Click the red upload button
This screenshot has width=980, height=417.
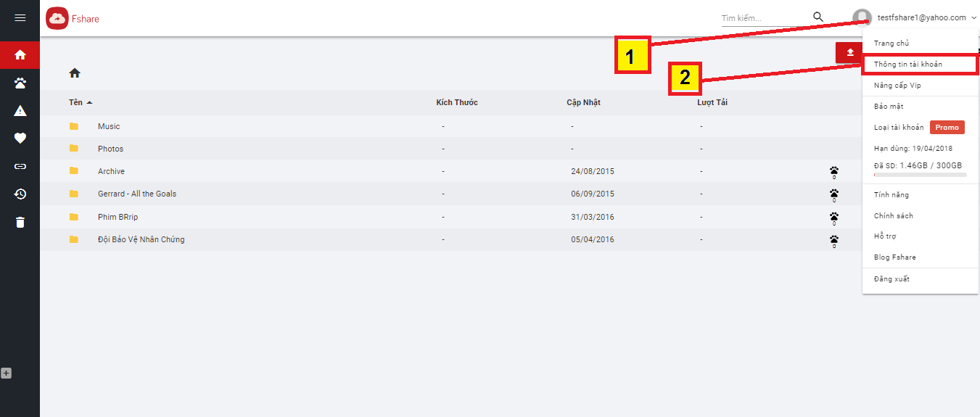tap(849, 52)
